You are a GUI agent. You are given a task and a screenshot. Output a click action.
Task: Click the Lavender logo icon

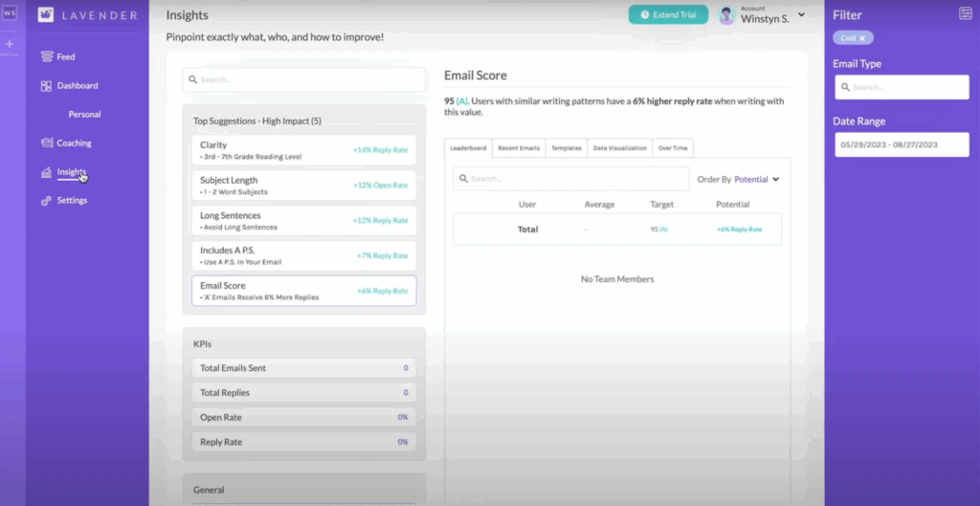pos(46,15)
